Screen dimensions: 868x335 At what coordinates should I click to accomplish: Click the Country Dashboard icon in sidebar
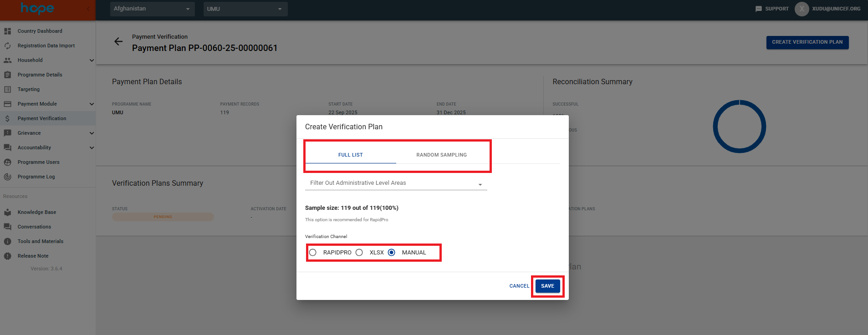(7, 31)
